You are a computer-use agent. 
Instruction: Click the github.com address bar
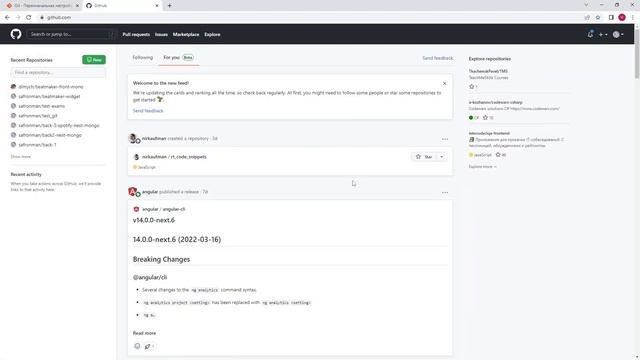[310, 18]
